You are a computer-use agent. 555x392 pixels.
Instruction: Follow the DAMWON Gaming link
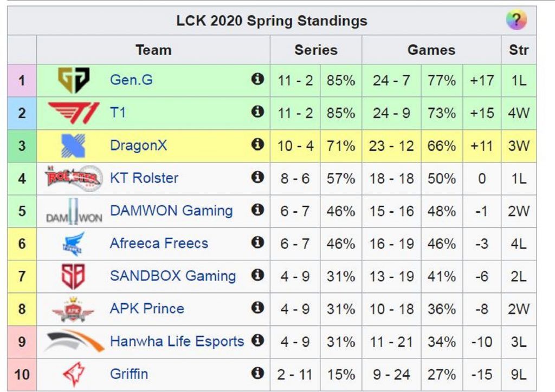[171, 211]
